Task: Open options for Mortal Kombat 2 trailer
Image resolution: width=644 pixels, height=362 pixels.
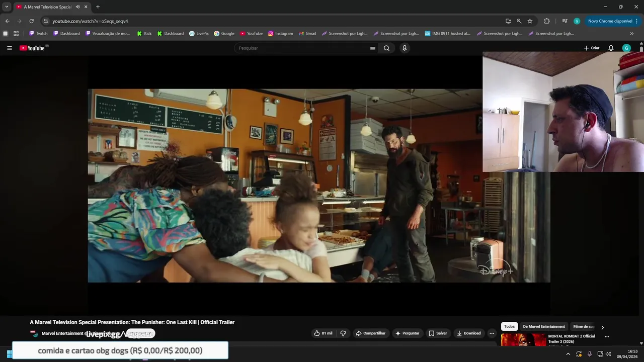Action: tap(607, 337)
